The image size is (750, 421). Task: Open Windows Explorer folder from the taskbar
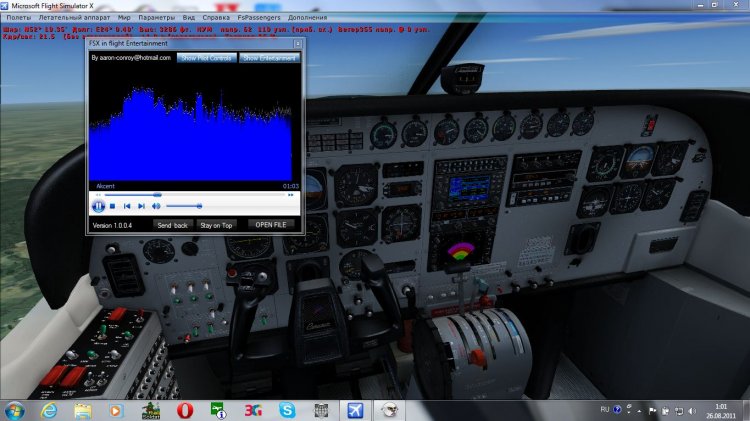(83, 410)
